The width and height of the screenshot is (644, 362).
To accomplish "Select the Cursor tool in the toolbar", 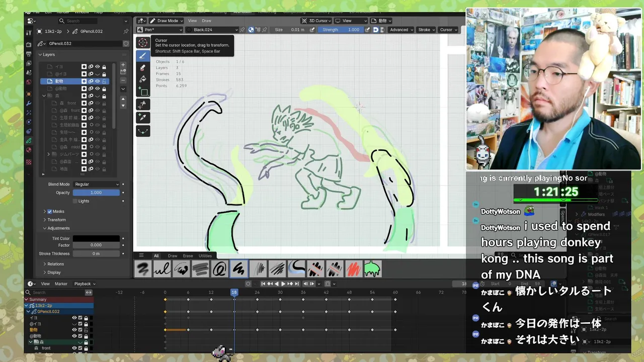I will point(143,43).
